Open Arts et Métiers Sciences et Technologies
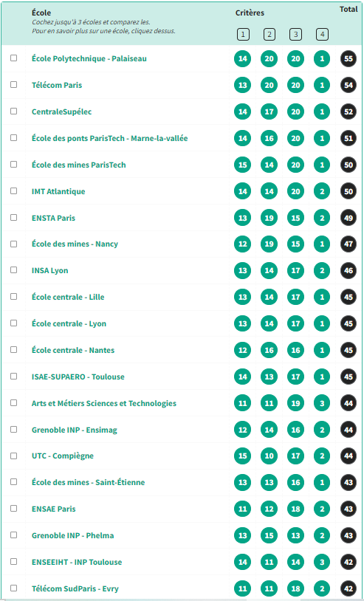This screenshot has height=601, width=364. coord(104,403)
